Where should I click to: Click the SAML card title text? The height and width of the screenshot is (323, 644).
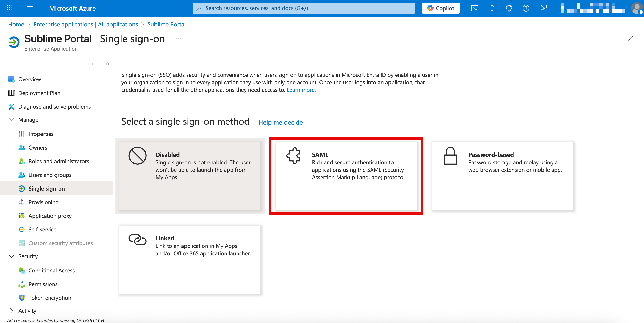(x=320, y=154)
